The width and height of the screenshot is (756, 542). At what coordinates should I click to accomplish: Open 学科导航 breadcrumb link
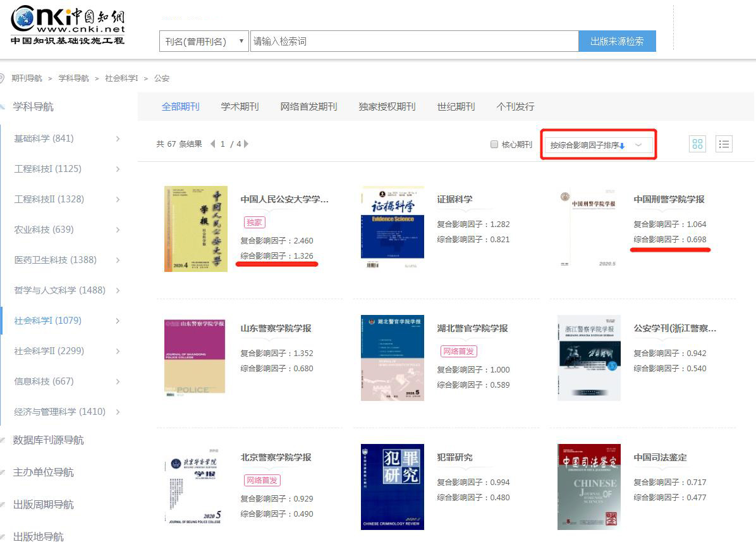click(74, 78)
